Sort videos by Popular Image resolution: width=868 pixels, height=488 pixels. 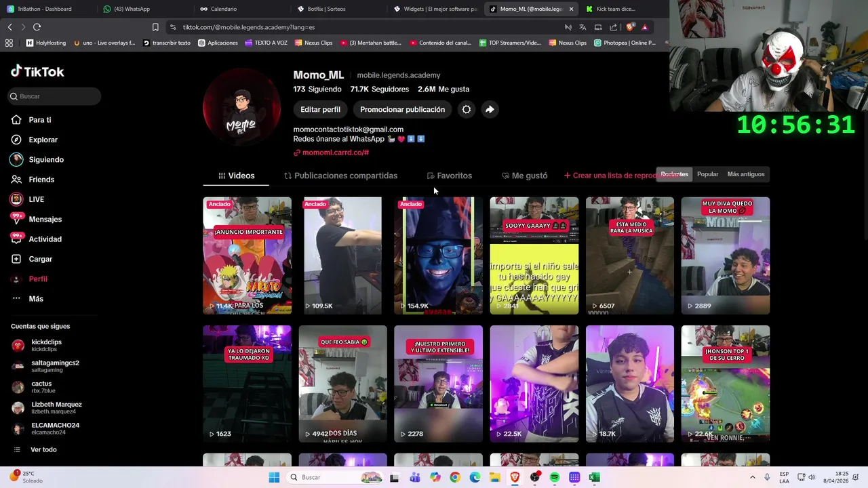tap(707, 174)
